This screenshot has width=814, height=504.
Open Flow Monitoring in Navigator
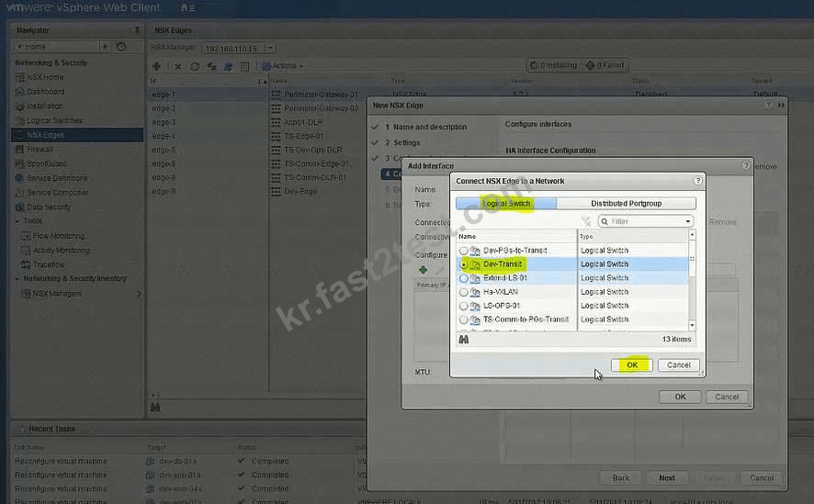(x=58, y=236)
